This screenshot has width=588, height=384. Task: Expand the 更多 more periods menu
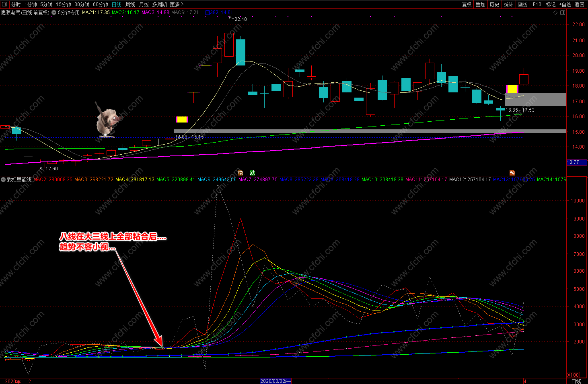click(x=177, y=4)
